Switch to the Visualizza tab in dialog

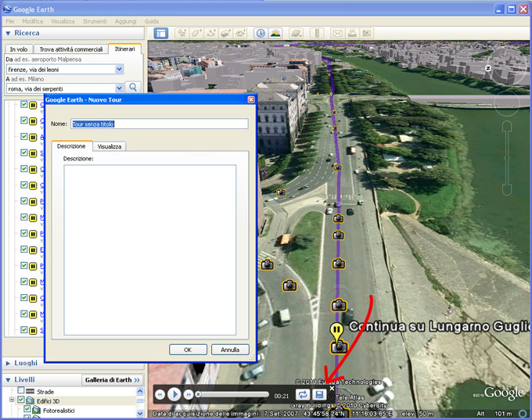tap(110, 146)
